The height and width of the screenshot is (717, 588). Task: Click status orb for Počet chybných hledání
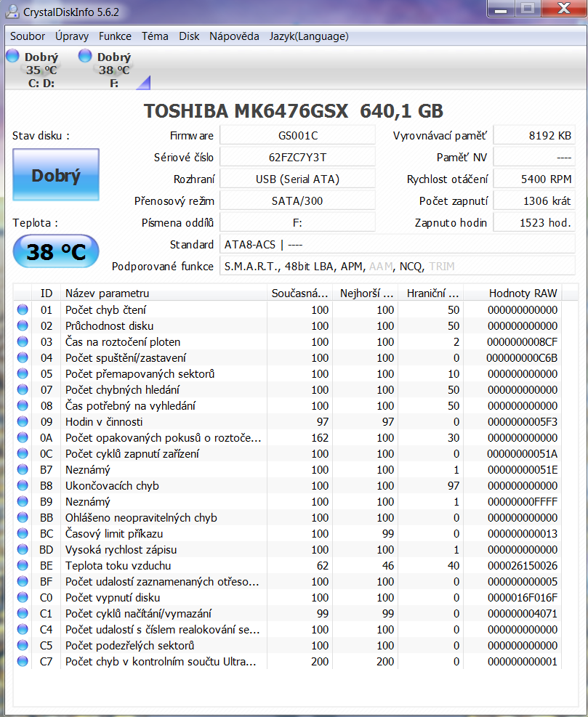tap(23, 389)
